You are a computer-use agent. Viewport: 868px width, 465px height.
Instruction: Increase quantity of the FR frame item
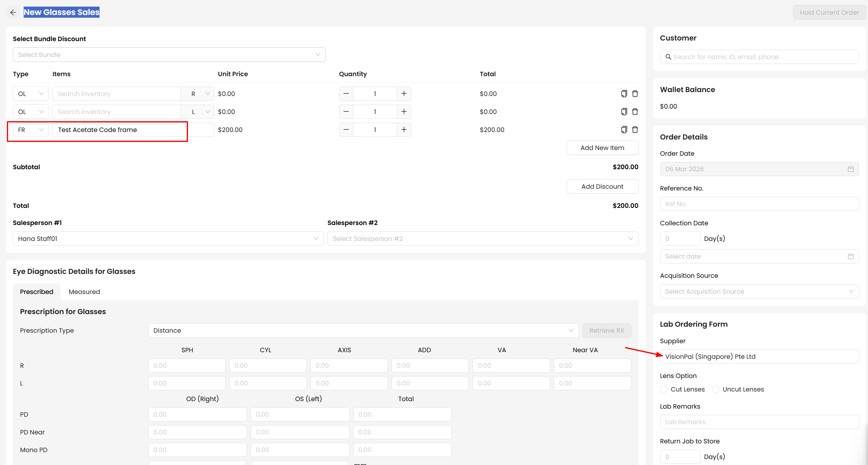(404, 130)
